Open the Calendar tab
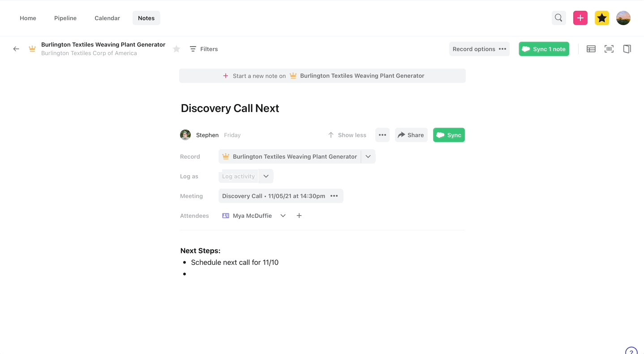The width and height of the screenshot is (644, 354). tap(107, 18)
